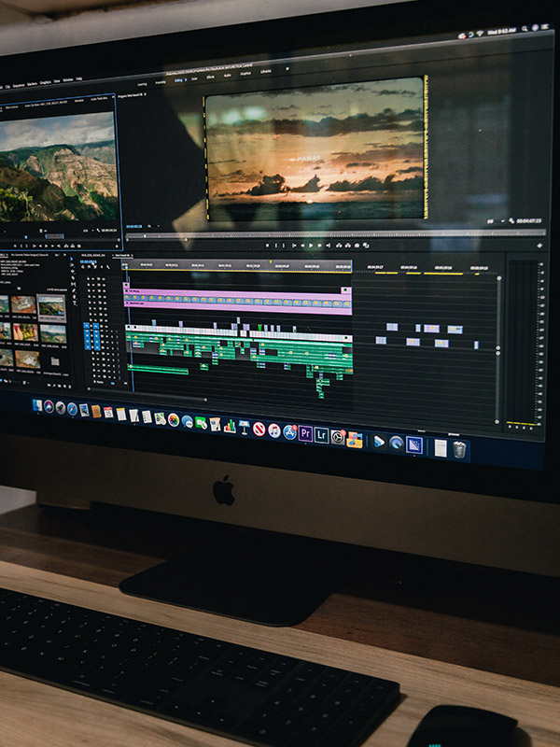Image resolution: width=560 pixels, height=747 pixels.
Task: Select the canyon clip thumbnail in Project panel
Action: [51, 306]
